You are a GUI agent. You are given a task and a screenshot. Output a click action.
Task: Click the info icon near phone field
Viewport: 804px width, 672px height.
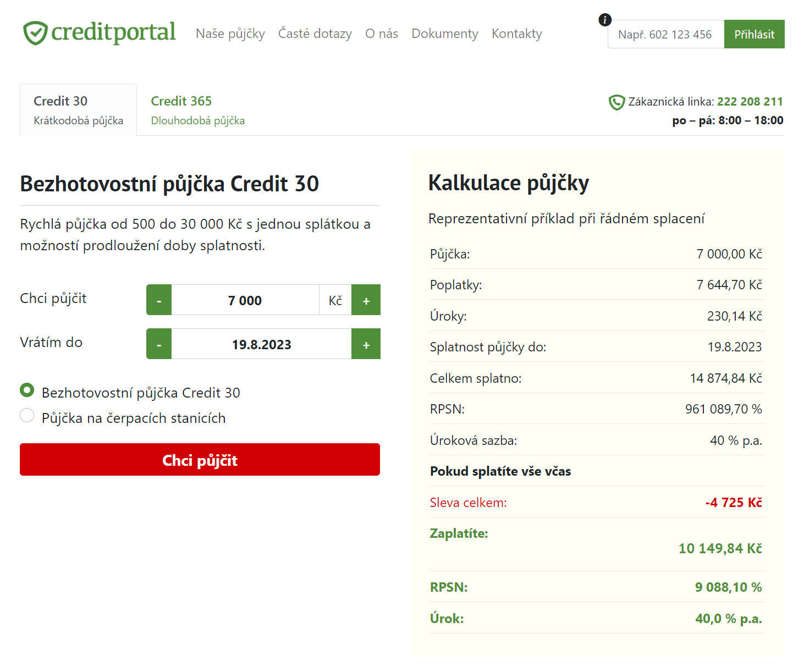[x=604, y=20]
